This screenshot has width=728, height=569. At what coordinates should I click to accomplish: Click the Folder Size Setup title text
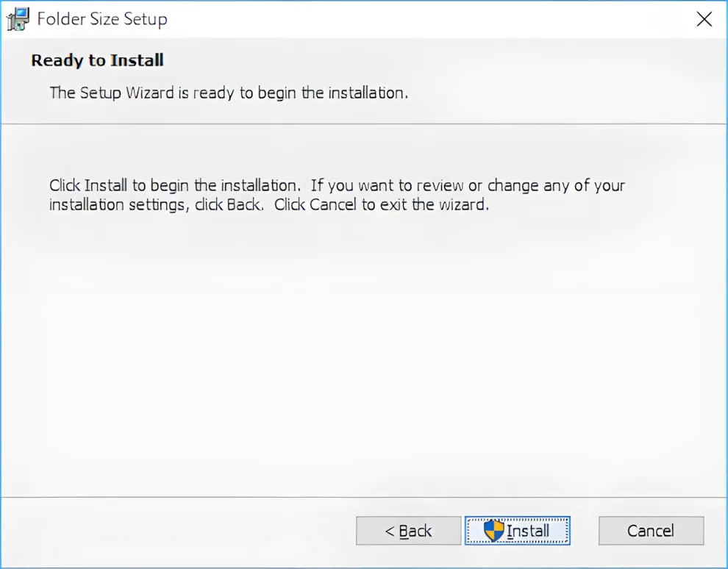[x=102, y=19]
